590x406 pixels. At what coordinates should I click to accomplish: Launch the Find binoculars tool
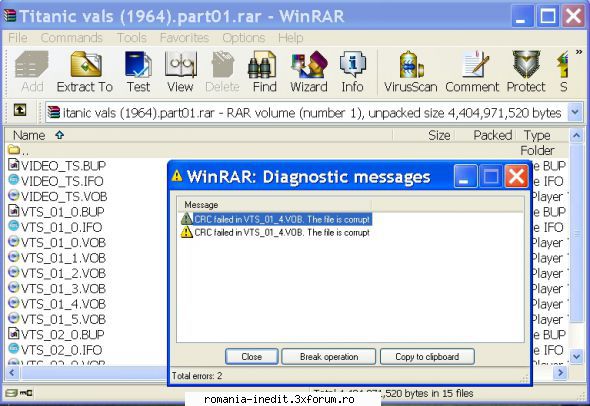tap(264, 72)
